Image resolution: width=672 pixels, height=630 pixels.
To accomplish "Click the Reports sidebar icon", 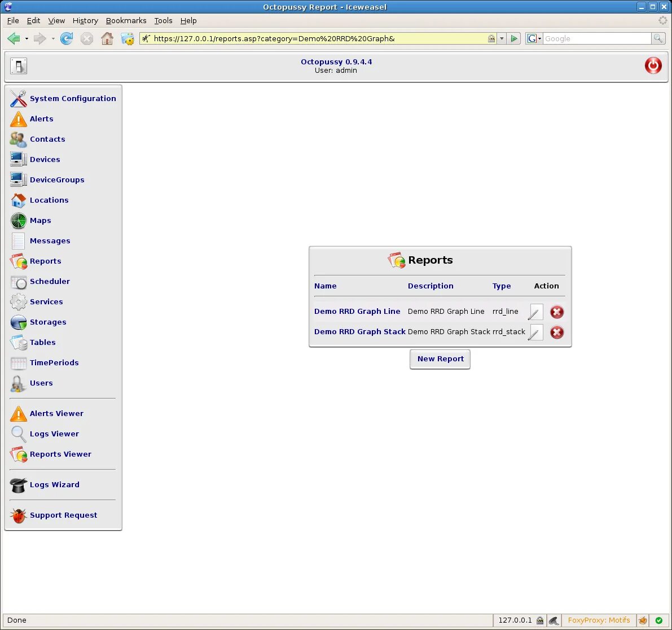I will [x=19, y=261].
